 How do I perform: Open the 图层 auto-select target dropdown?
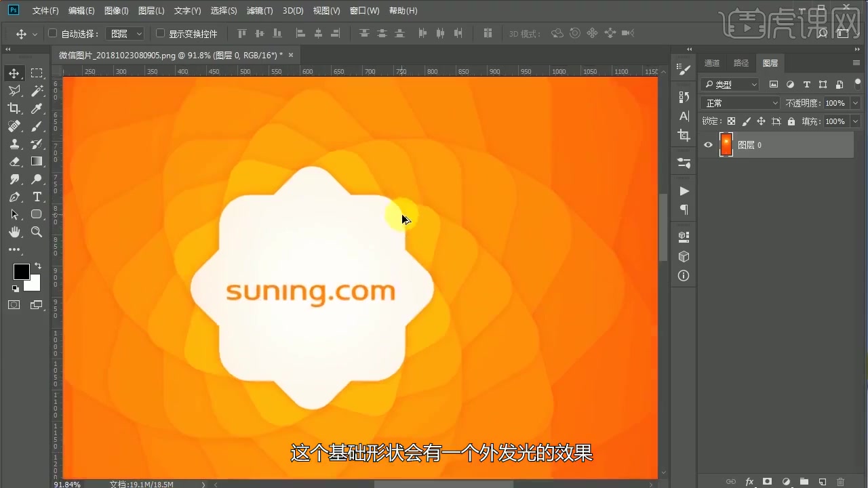[x=126, y=33]
